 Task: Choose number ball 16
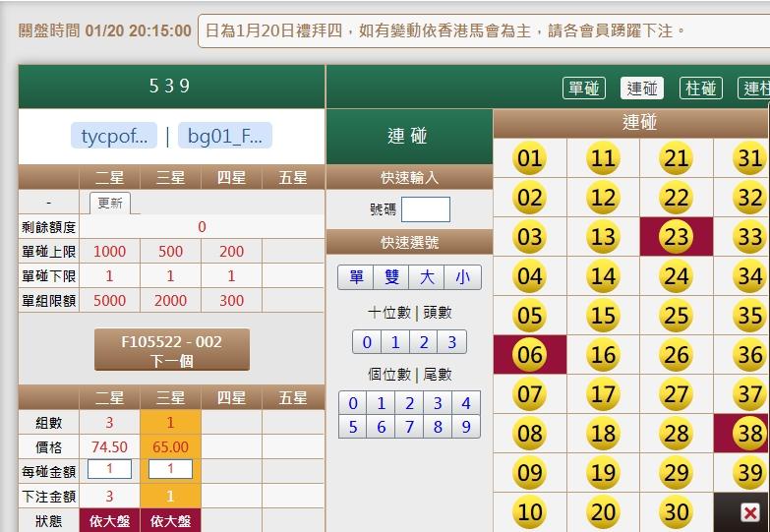603,355
